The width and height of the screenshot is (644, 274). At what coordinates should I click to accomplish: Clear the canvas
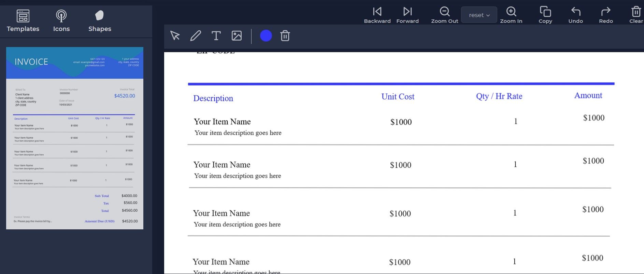click(636, 15)
